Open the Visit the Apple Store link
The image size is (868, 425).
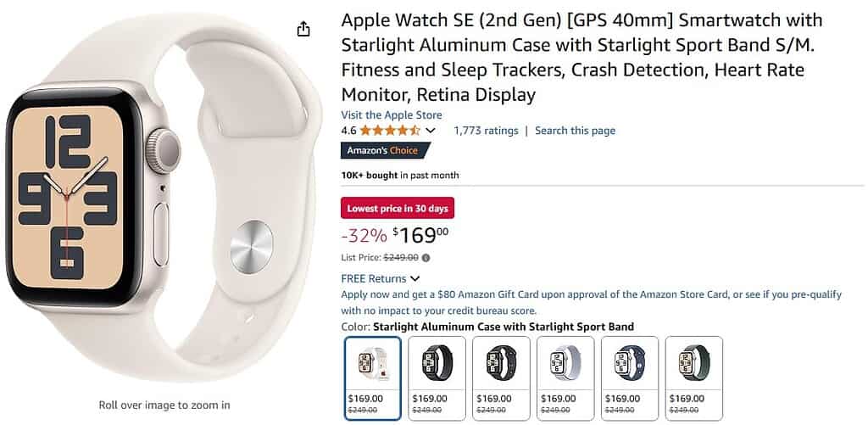[x=391, y=115]
